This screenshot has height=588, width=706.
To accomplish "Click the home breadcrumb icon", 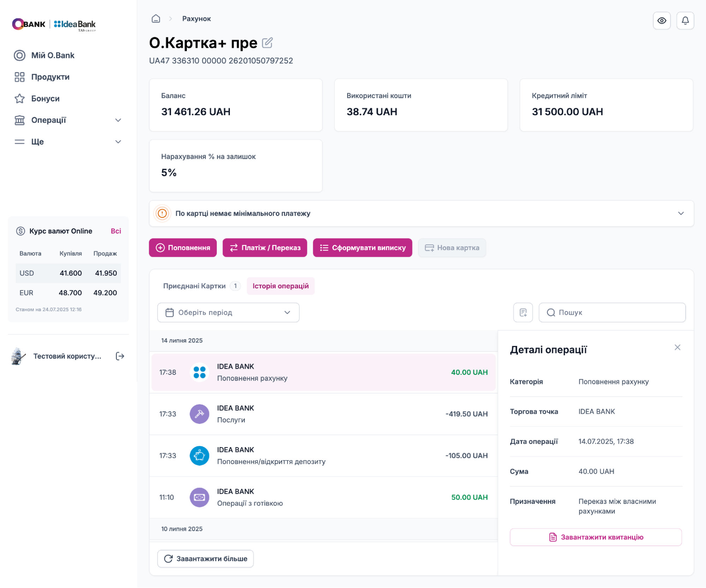I will (x=156, y=19).
